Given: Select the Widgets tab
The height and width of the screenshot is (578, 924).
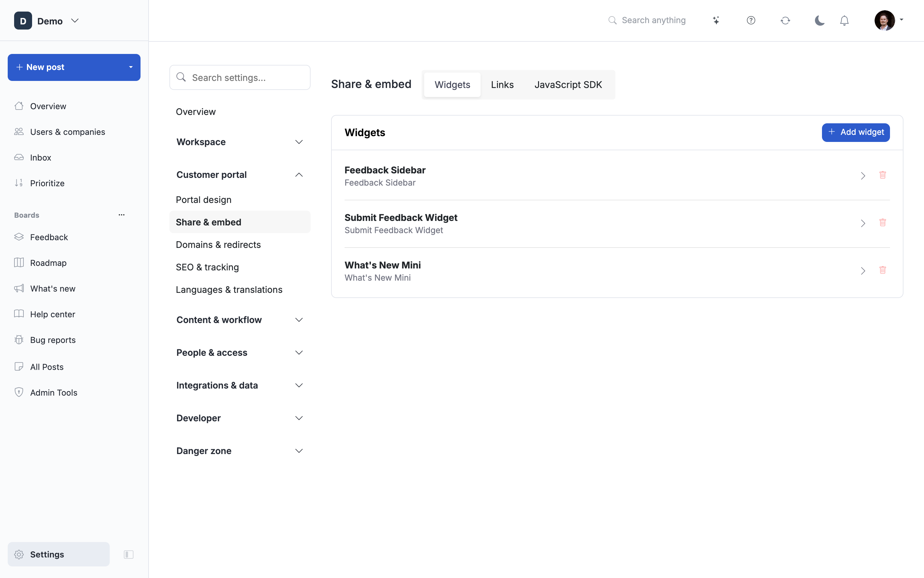Looking at the screenshot, I should [452, 84].
